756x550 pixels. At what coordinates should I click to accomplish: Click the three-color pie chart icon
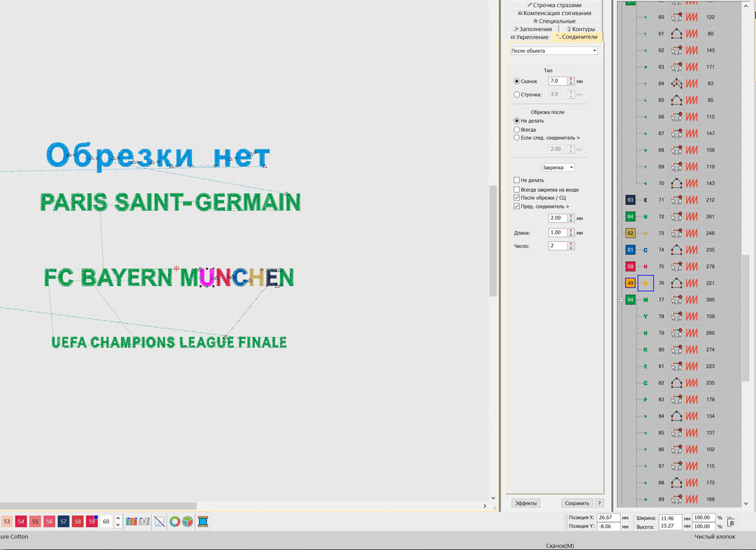[188, 521]
